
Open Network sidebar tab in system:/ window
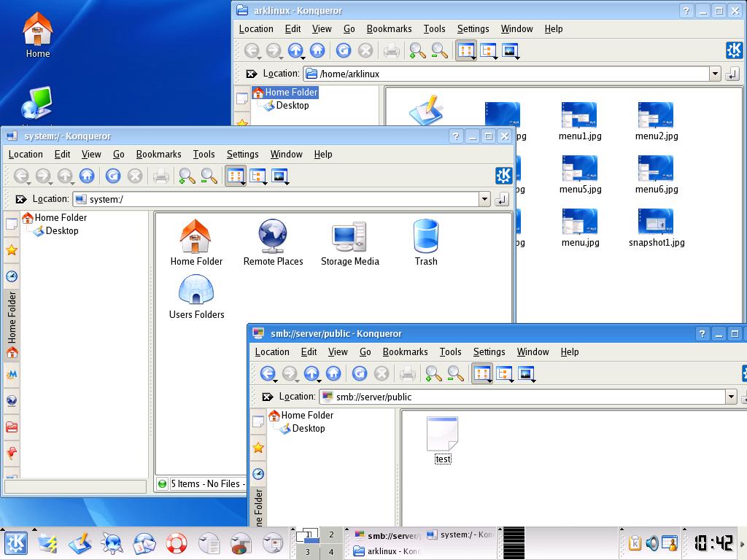(12, 401)
